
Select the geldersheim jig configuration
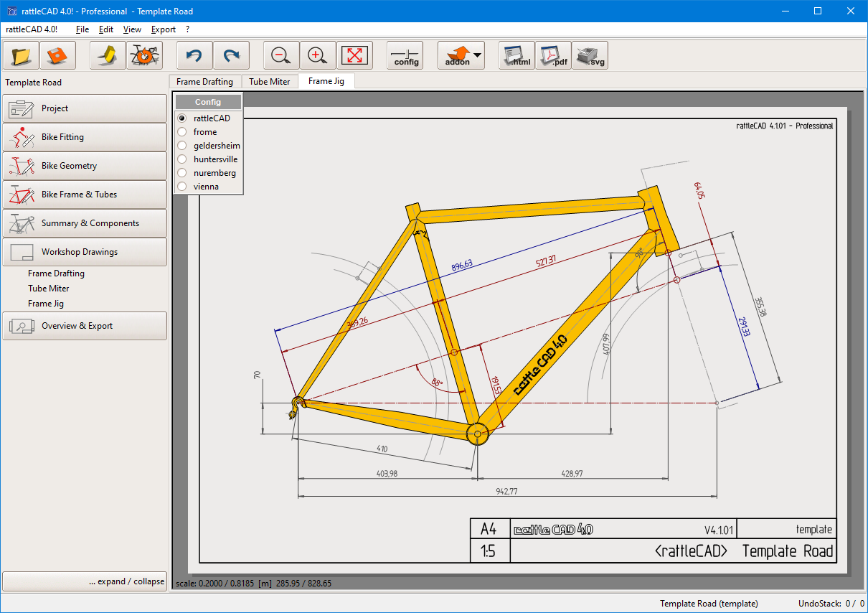tap(182, 146)
